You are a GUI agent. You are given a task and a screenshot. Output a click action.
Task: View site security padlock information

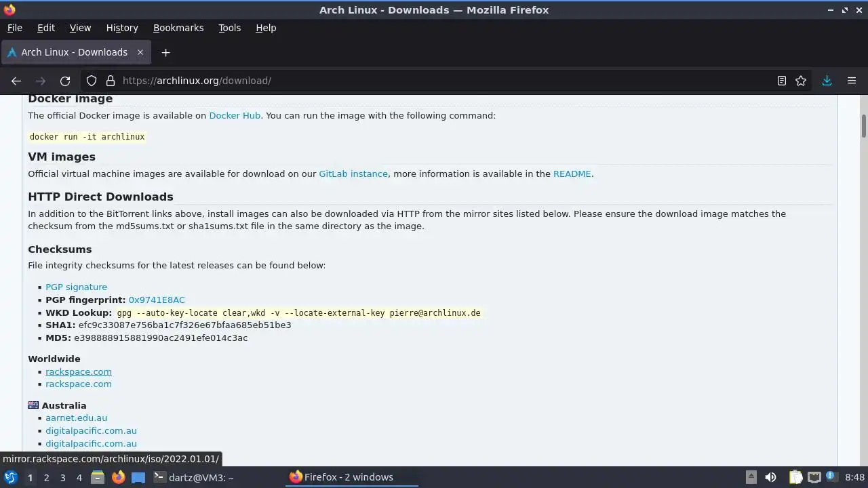pos(111,81)
